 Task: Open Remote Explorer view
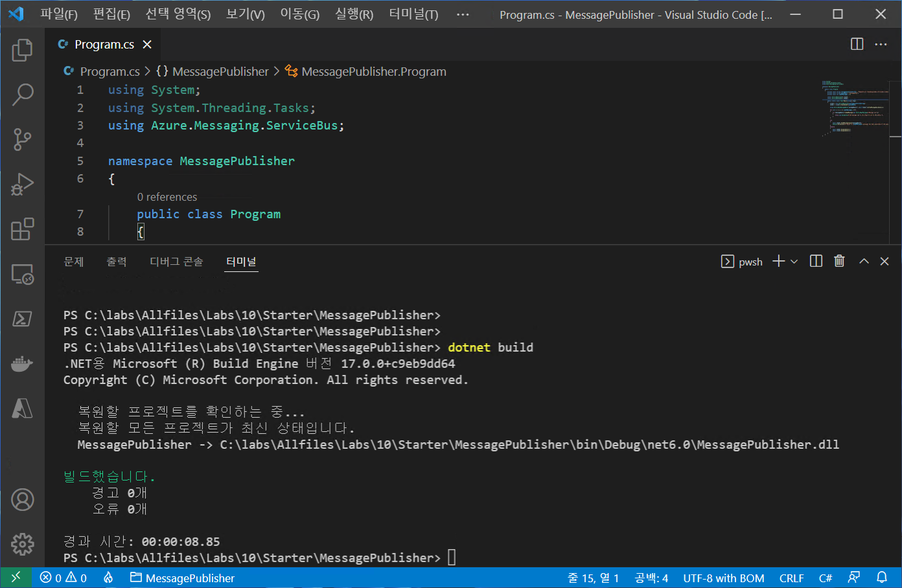tap(22, 275)
